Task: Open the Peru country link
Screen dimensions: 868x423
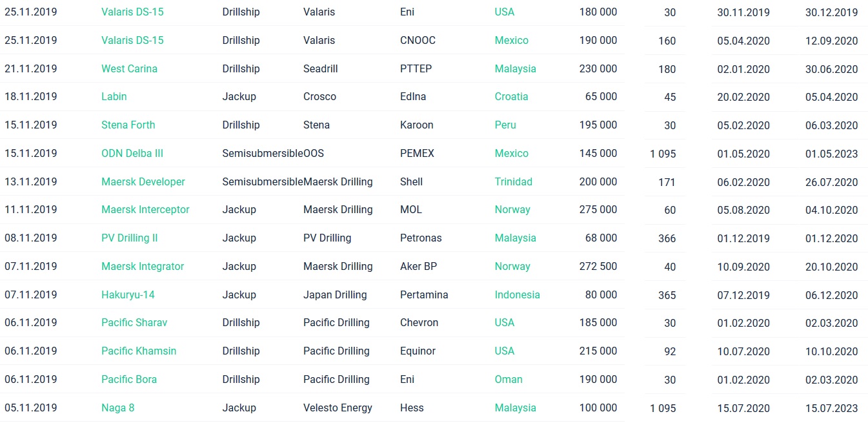Action: [505, 125]
